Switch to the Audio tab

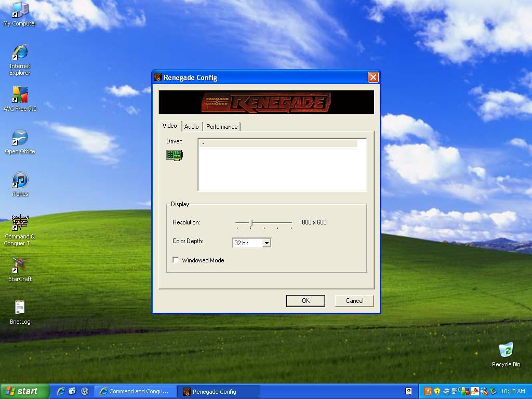[x=191, y=127]
